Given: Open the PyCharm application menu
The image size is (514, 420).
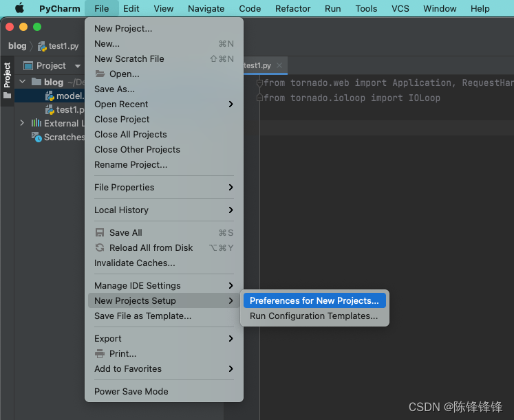Looking at the screenshot, I should [59, 8].
